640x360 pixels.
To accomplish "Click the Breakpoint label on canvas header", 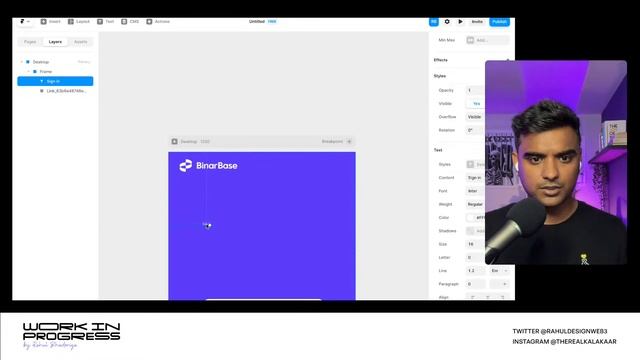I will coord(332,142).
